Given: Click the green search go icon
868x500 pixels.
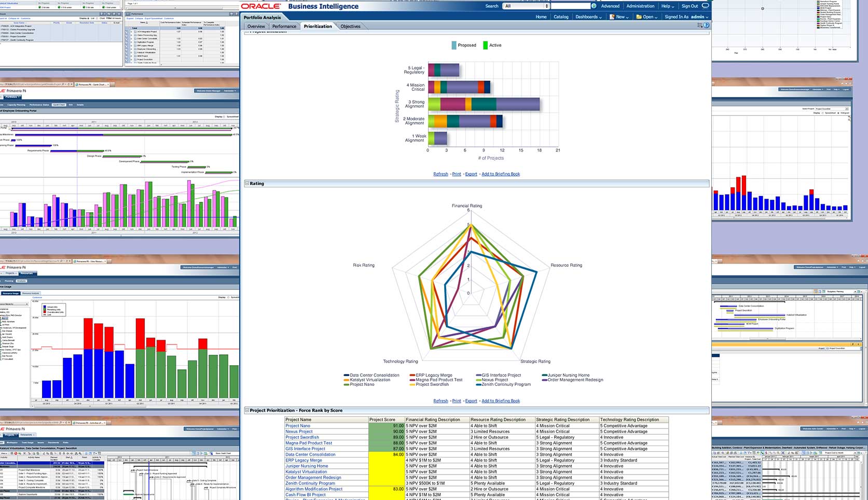Looking at the screenshot, I should click(594, 6).
